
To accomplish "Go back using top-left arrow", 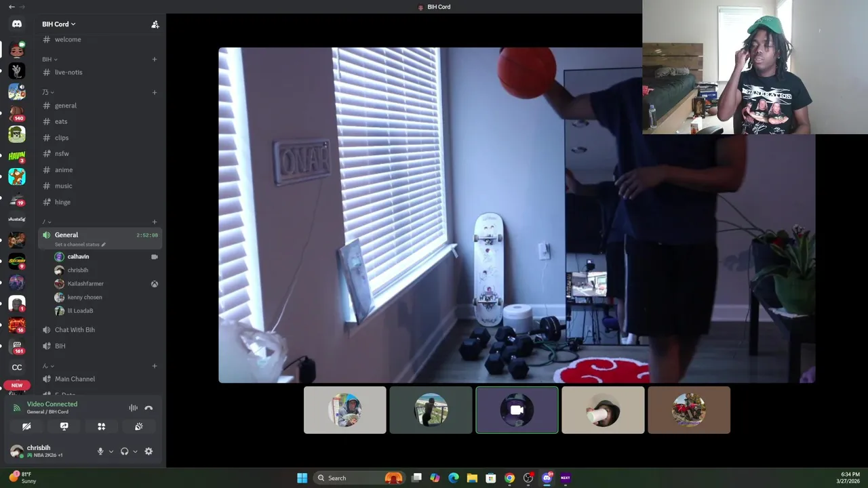I will tap(12, 7).
